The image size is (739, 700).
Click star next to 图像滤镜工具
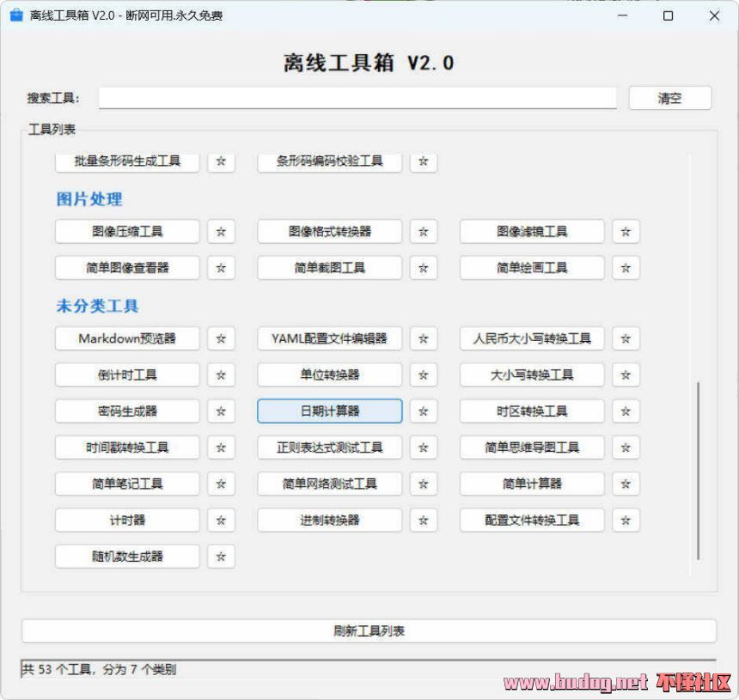(x=626, y=232)
